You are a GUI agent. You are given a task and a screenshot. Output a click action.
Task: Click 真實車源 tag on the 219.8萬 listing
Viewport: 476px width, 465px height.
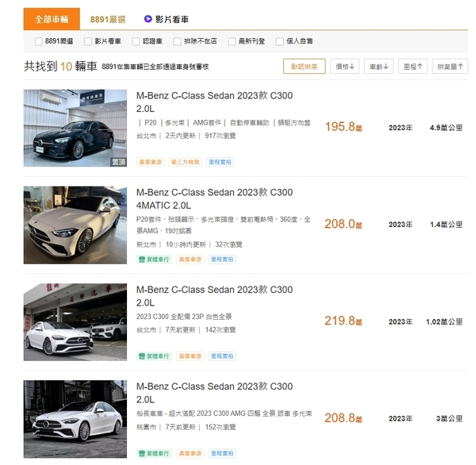click(x=190, y=356)
